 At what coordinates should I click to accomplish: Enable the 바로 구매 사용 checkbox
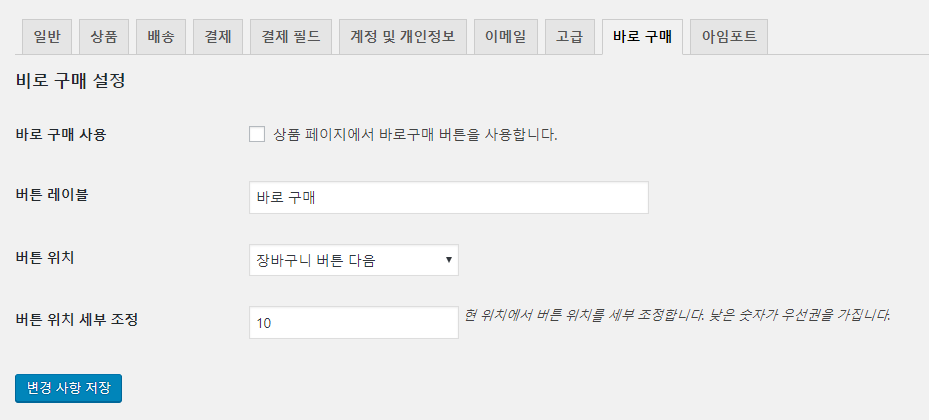click(x=257, y=135)
